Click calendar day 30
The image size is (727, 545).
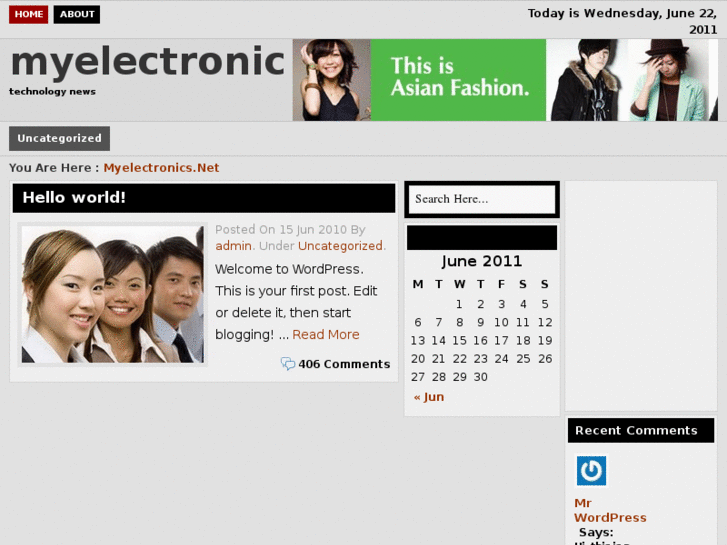(480, 377)
